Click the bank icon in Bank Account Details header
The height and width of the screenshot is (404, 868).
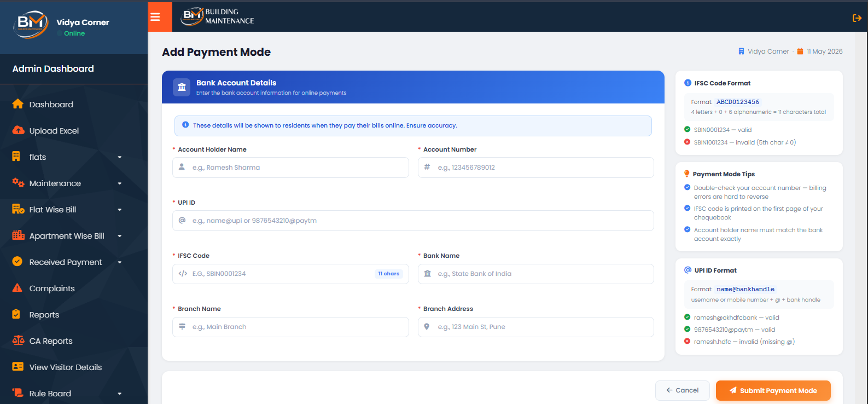click(x=182, y=87)
